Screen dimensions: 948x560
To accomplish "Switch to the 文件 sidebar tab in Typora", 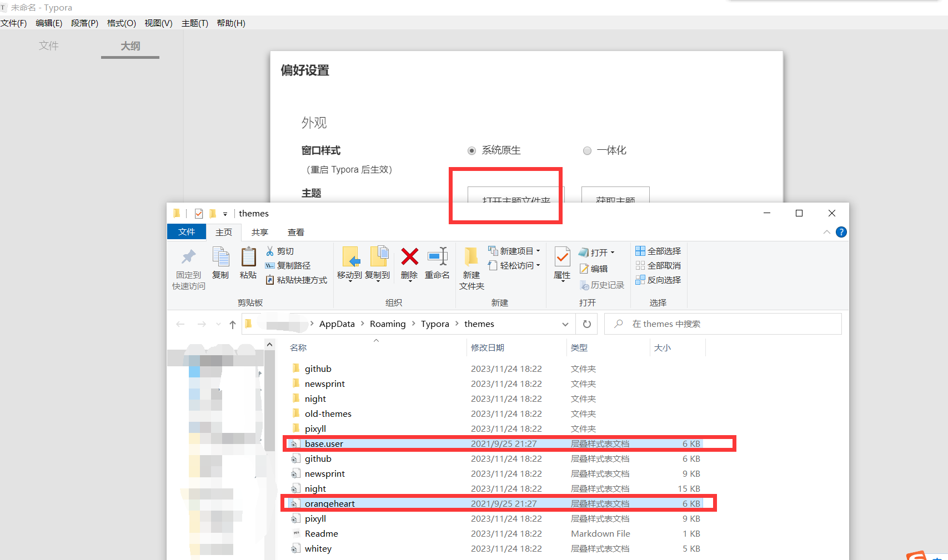I will tap(49, 46).
